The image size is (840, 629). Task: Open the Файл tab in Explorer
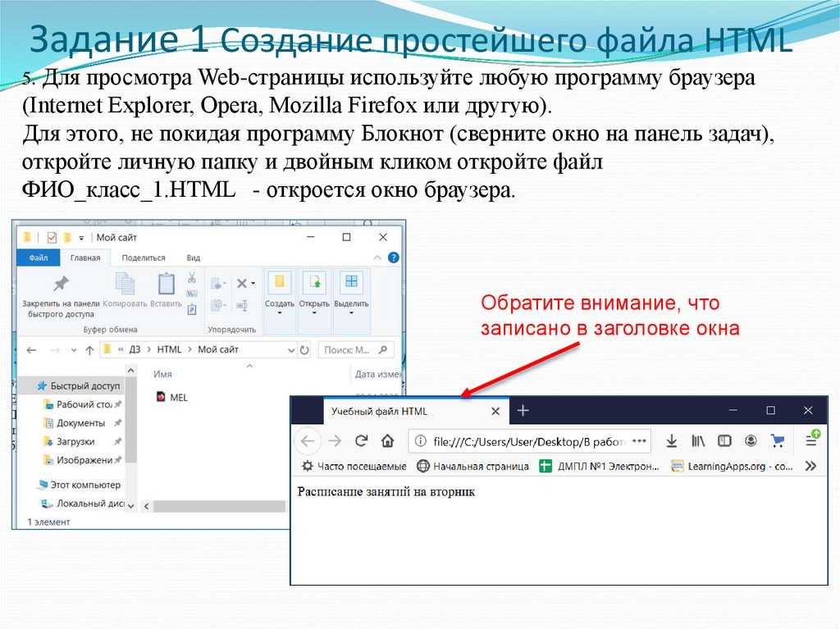pyautogui.click(x=38, y=258)
